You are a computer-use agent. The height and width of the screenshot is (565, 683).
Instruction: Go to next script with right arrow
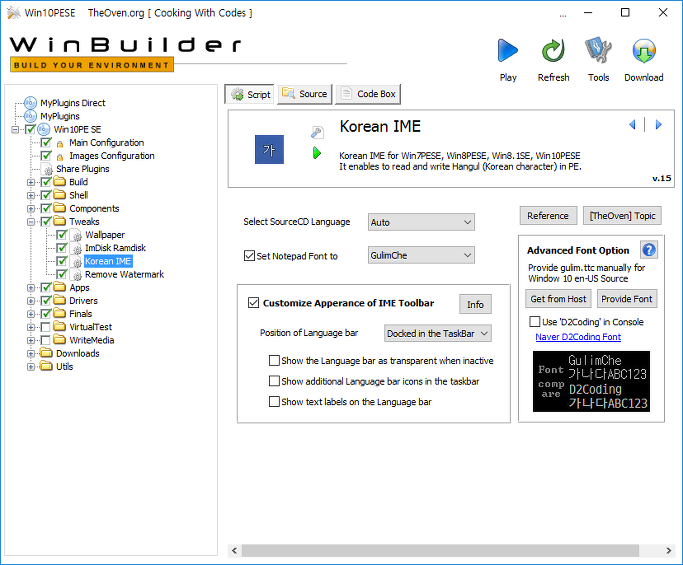pos(659,125)
